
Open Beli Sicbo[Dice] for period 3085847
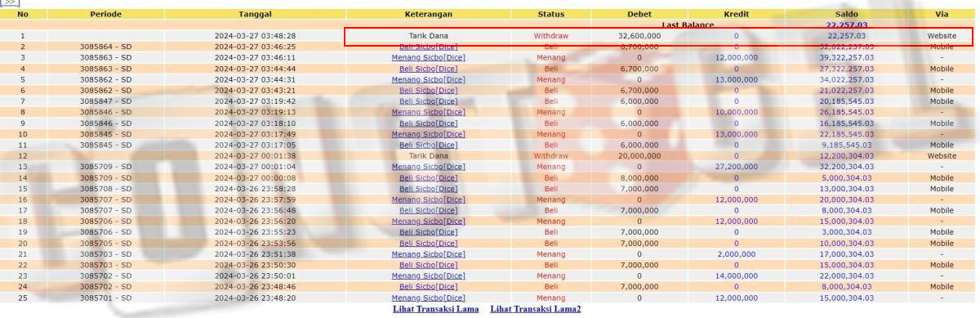pos(429,101)
